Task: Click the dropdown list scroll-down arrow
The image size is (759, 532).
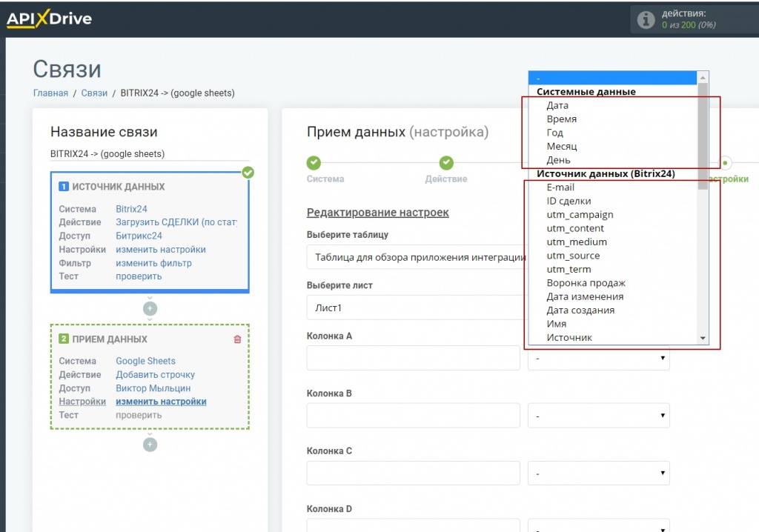Action: 703,339
